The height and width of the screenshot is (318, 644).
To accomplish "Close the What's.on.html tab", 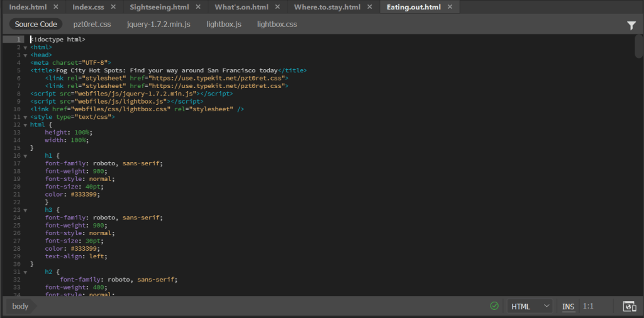I will tap(277, 7).
